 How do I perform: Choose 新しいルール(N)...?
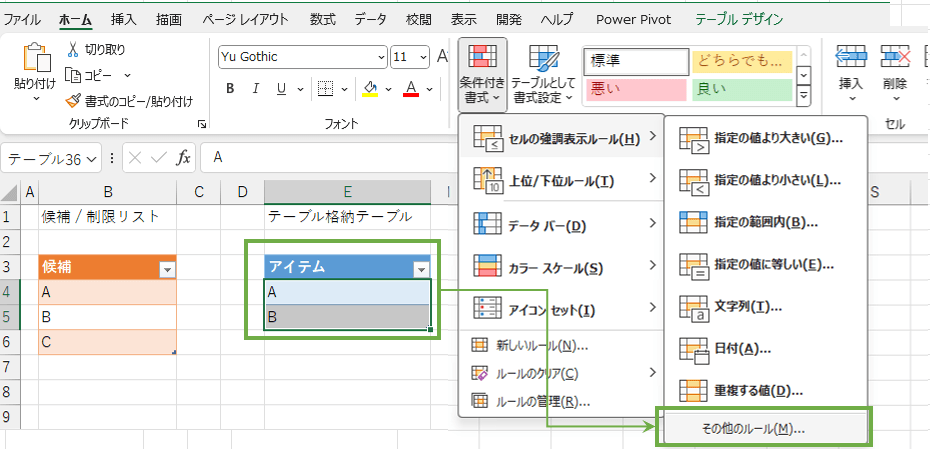click(x=561, y=345)
